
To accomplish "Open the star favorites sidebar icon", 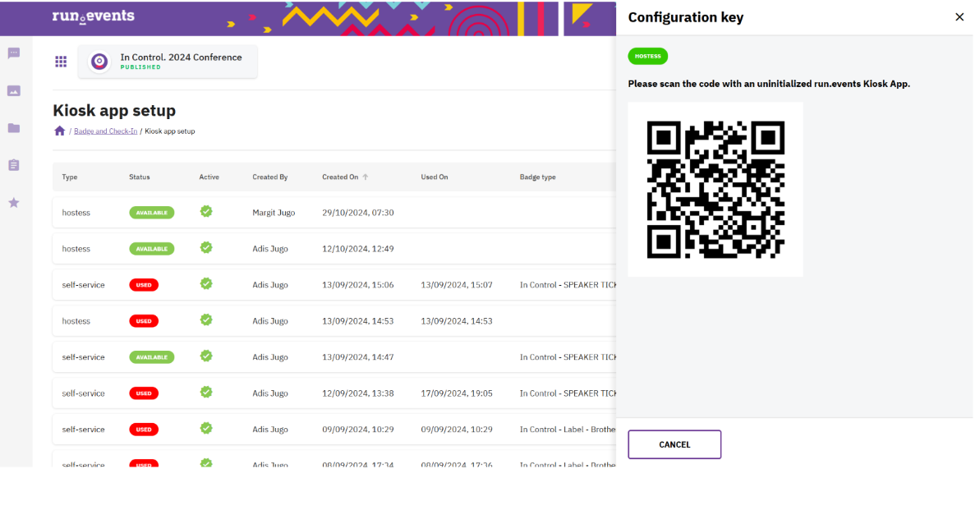I will point(14,202).
